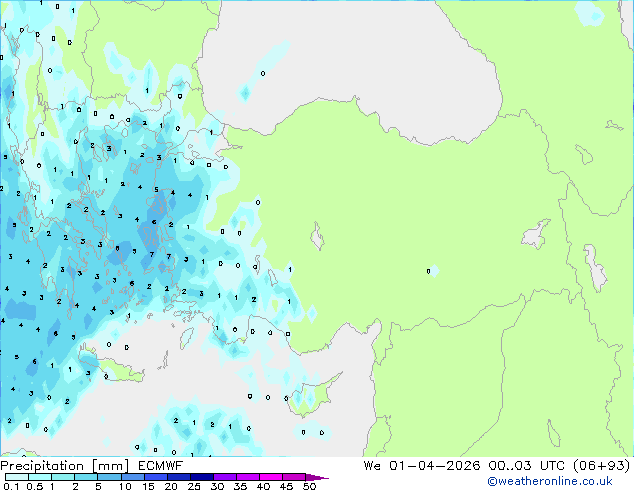Click the "Precipitation [mm]" title text
Screen dimensions: 634x490
(64, 466)
